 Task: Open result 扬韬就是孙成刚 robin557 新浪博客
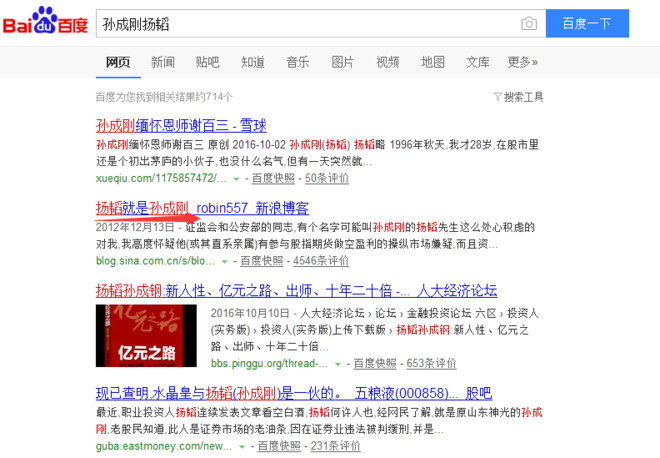click(202, 208)
